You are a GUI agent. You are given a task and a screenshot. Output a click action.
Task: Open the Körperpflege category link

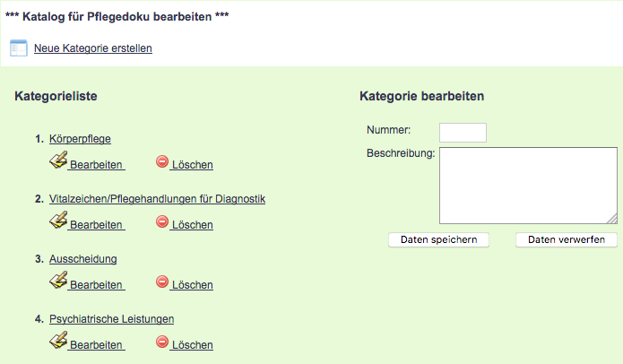pos(80,139)
